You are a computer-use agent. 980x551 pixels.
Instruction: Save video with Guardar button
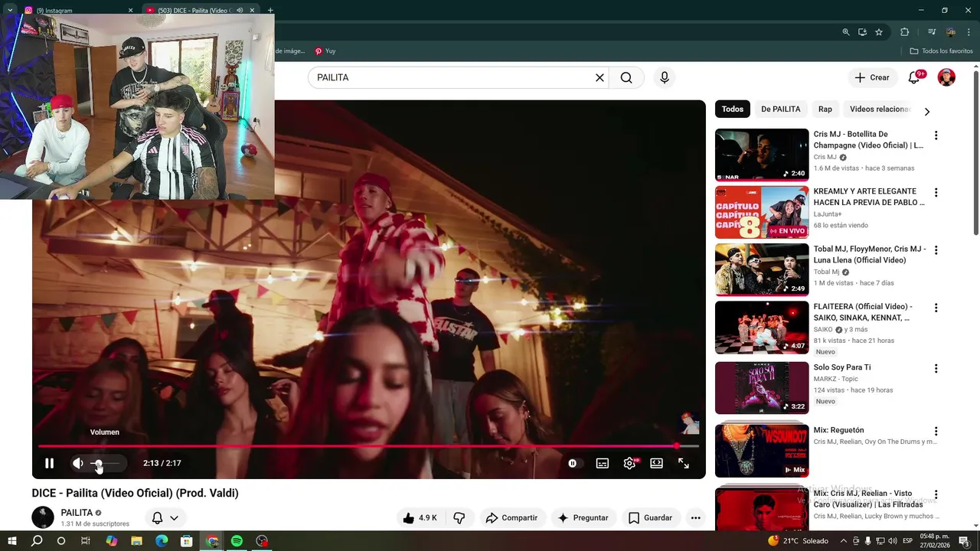point(650,518)
